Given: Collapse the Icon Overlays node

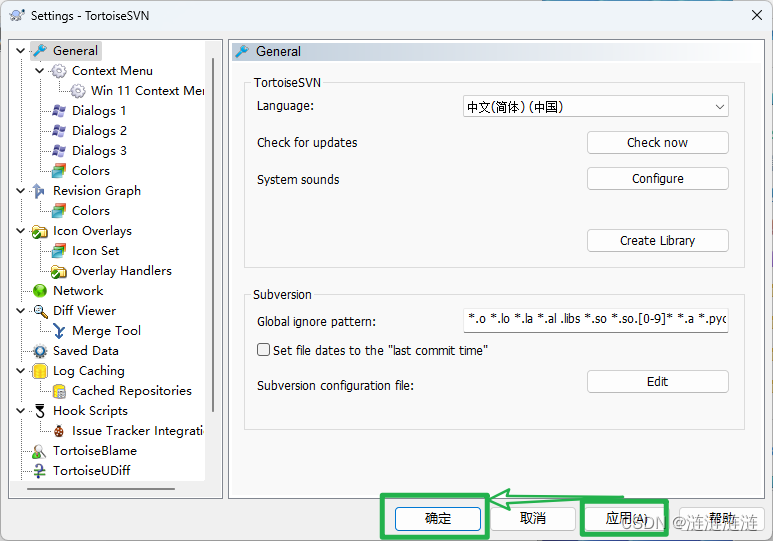Looking at the screenshot, I should pyautogui.click(x=21, y=231).
